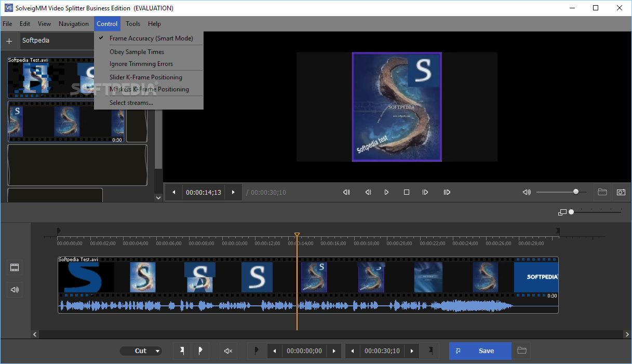Decrease current position time with left arrow

pos(173,192)
